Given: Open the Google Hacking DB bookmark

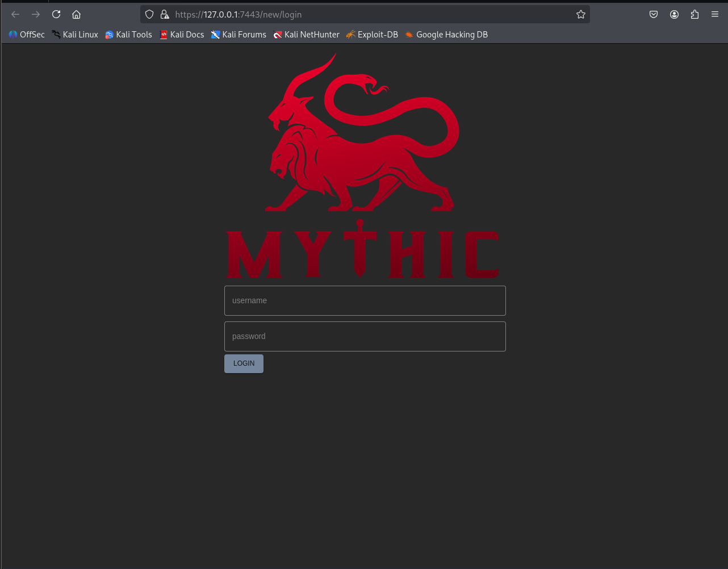Looking at the screenshot, I should (x=446, y=35).
